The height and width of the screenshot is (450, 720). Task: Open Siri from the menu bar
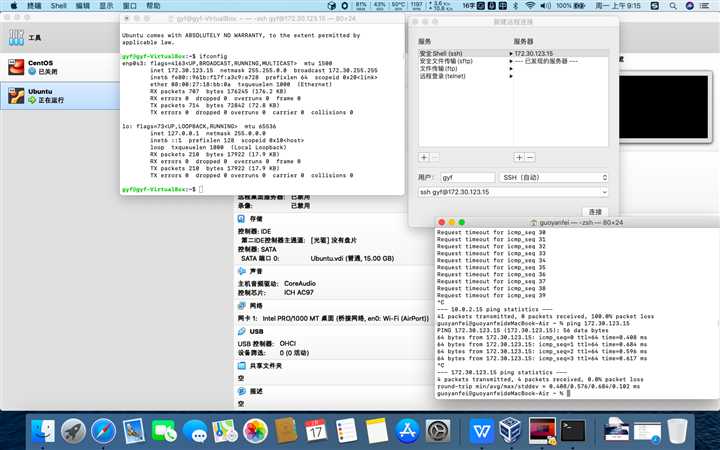point(689,6)
